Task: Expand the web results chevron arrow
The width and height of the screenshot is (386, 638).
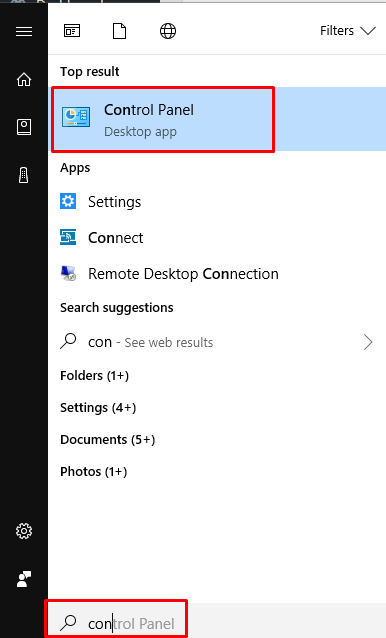Action: (368, 342)
